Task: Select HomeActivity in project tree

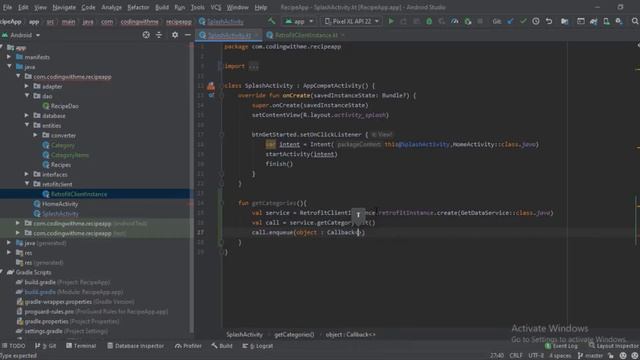Action: pyautogui.click(x=60, y=204)
